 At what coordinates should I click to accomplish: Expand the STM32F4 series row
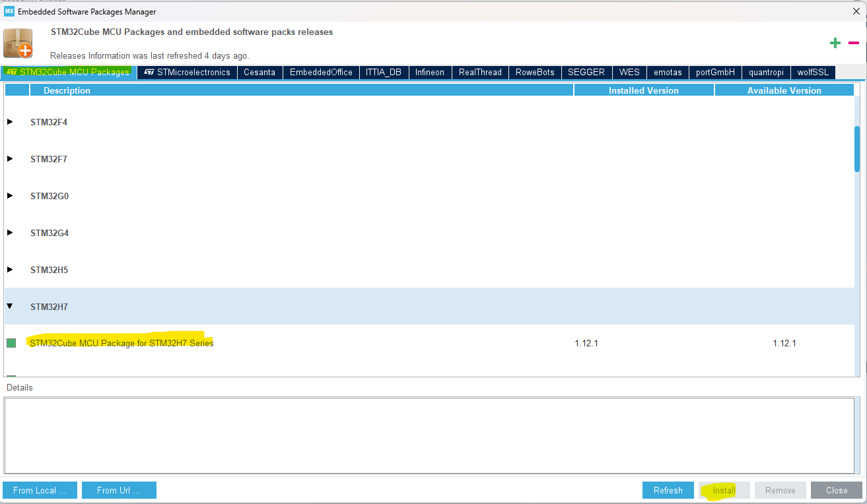point(10,122)
